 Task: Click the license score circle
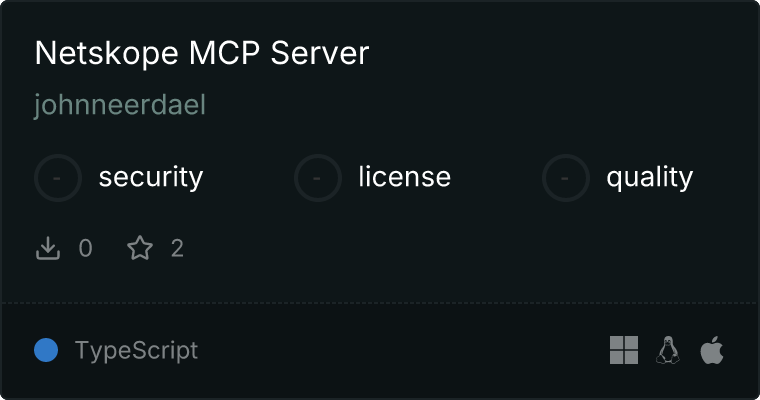[x=317, y=178]
